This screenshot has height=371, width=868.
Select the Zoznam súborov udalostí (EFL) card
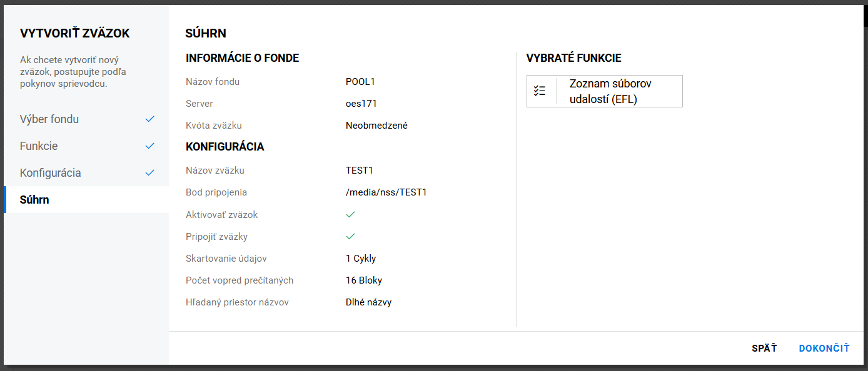611,91
